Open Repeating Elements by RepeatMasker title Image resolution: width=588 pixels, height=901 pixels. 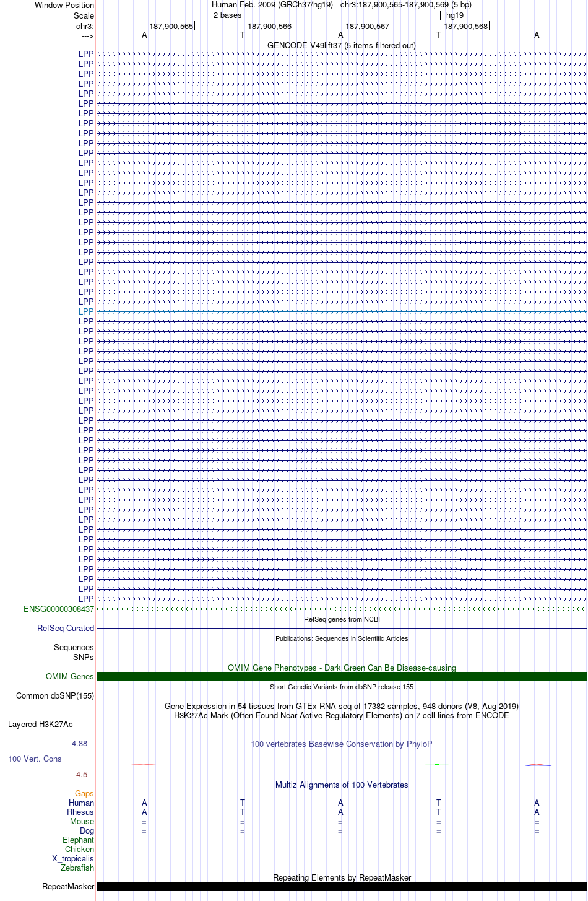click(x=342, y=877)
